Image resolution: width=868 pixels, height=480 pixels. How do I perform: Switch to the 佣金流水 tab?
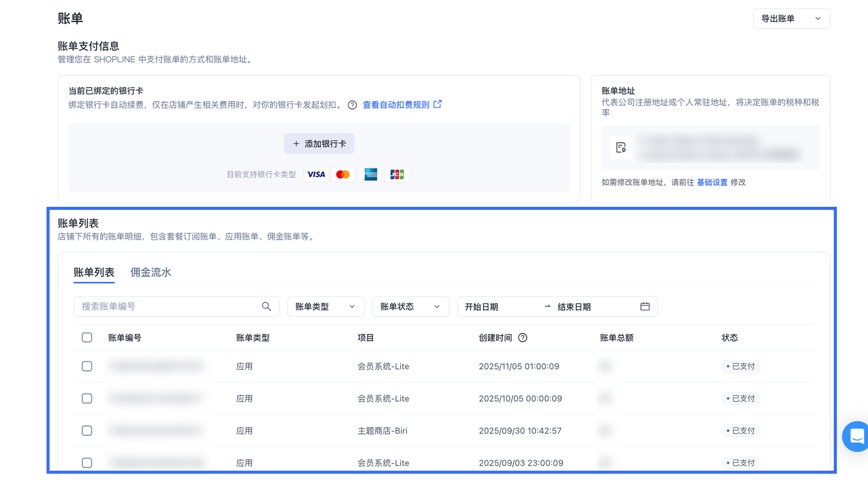pos(151,272)
